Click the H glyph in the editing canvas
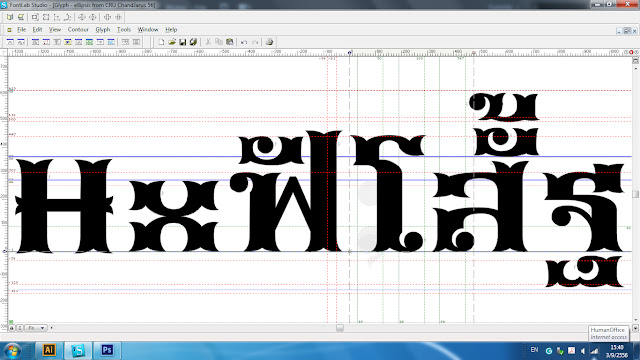The width and height of the screenshot is (640, 360). tap(64, 206)
